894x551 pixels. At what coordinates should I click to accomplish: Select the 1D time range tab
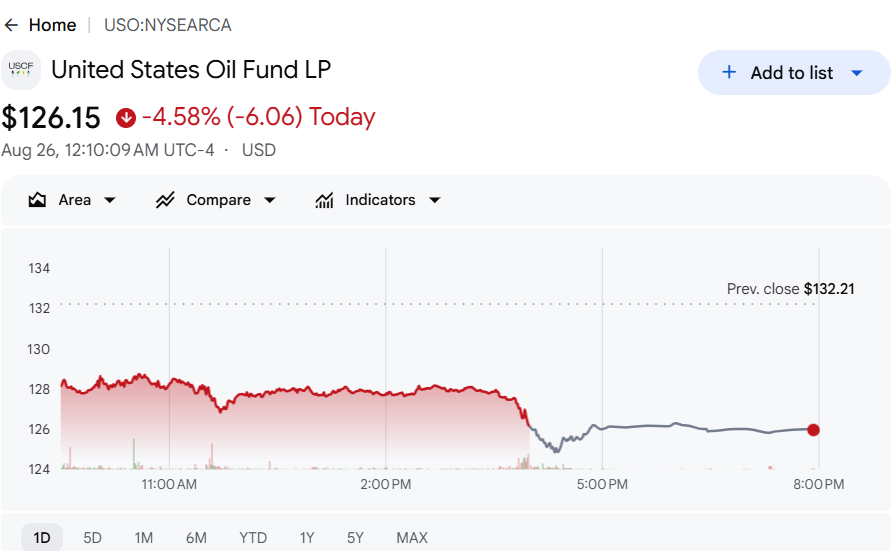42,537
